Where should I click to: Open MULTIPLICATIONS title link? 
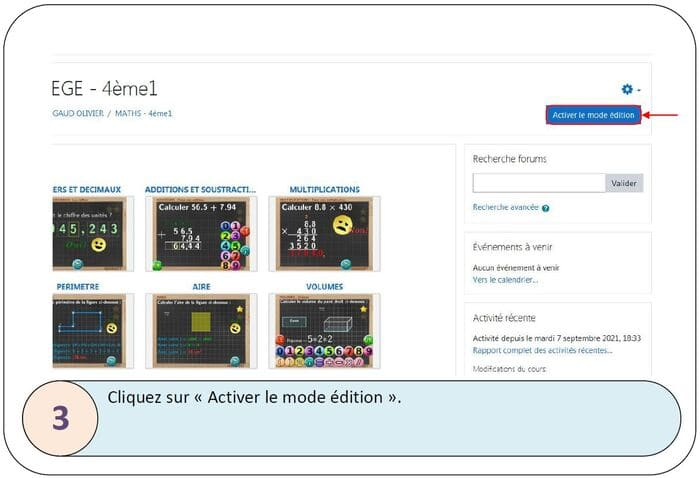pos(325,189)
